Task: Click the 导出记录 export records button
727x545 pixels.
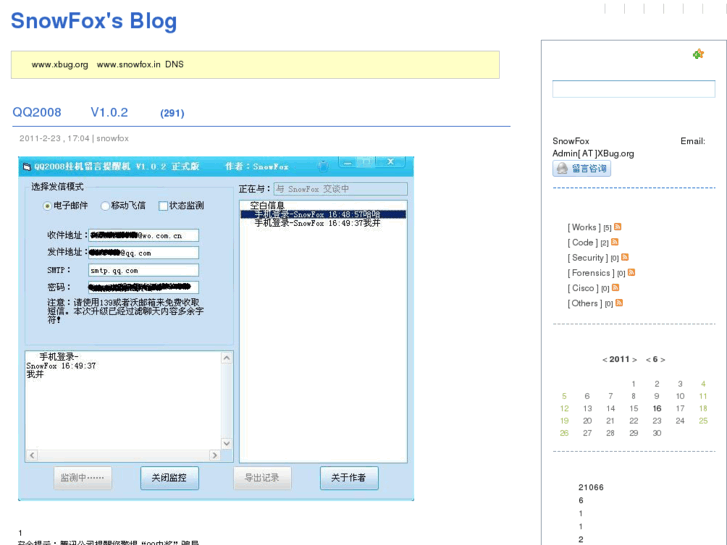Action: click(x=262, y=478)
